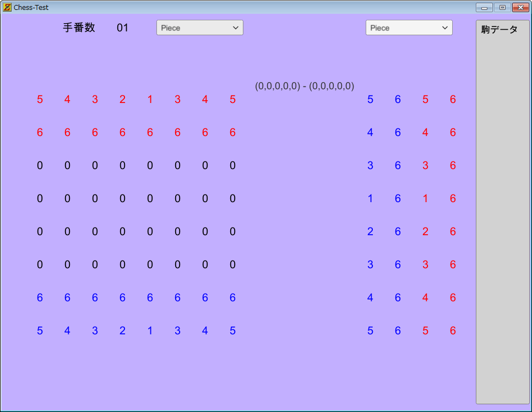Click the Chess-Test app icon in title bar

pos(7,7)
